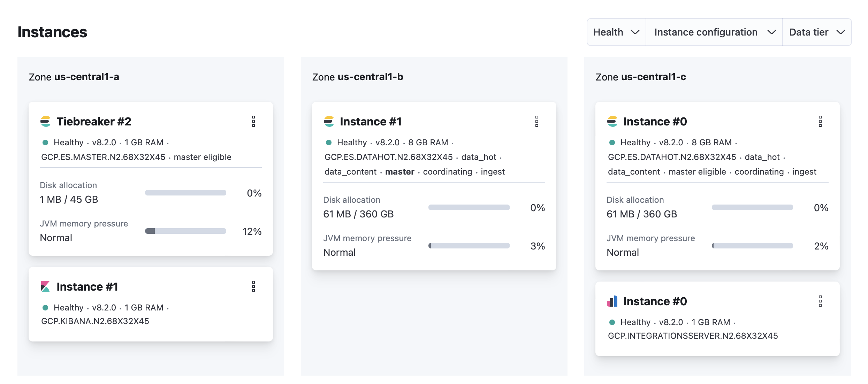Image resolution: width=868 pixels, height=384 pixels.
Task: Click Integrations Server logo icon on Instance #0
Action: pyautogui.click(x=612, y=301)
